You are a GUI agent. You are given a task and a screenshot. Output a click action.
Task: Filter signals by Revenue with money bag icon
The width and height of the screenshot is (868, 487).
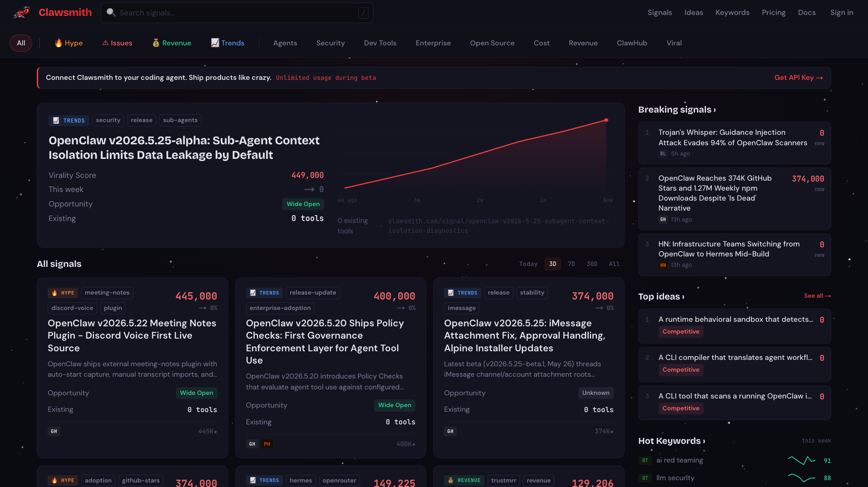172,43
